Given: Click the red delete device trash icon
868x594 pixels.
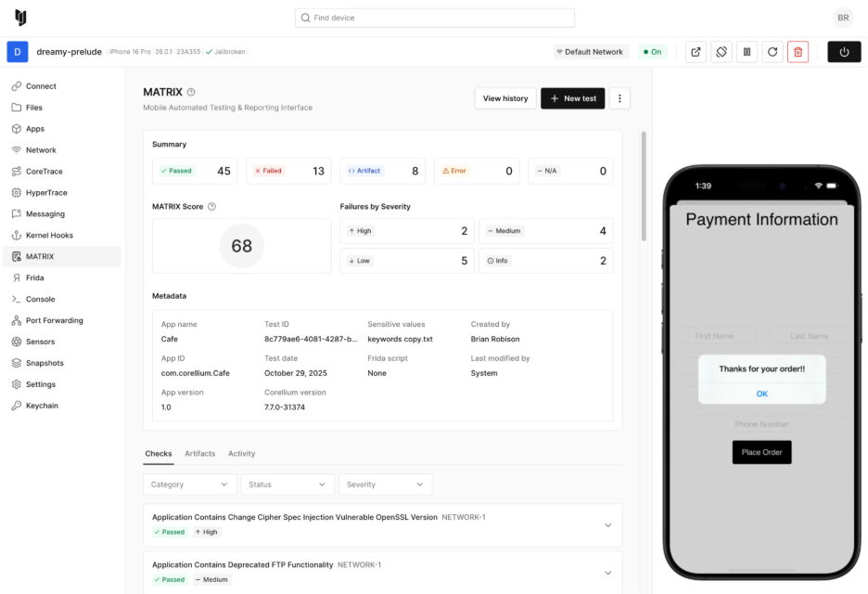Looking at the screenshot, I should (x=798, y=52).
